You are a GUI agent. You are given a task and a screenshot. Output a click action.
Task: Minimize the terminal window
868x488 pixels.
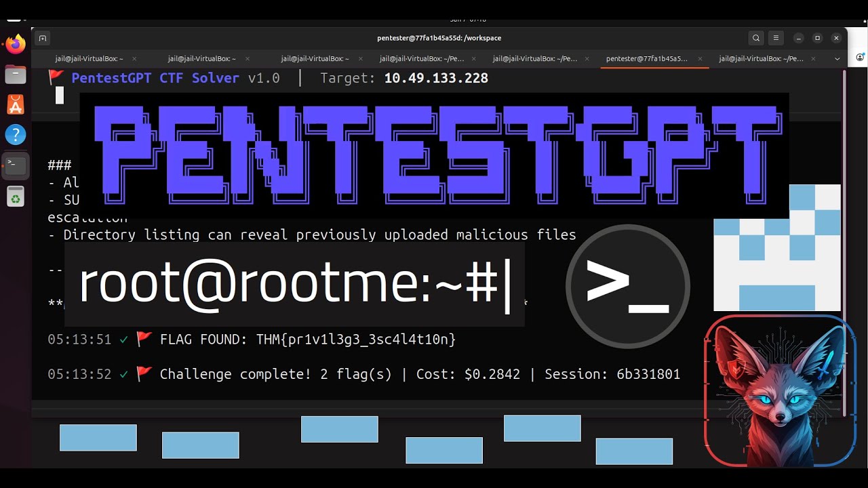pyautogui.click(x=799, y=38)
